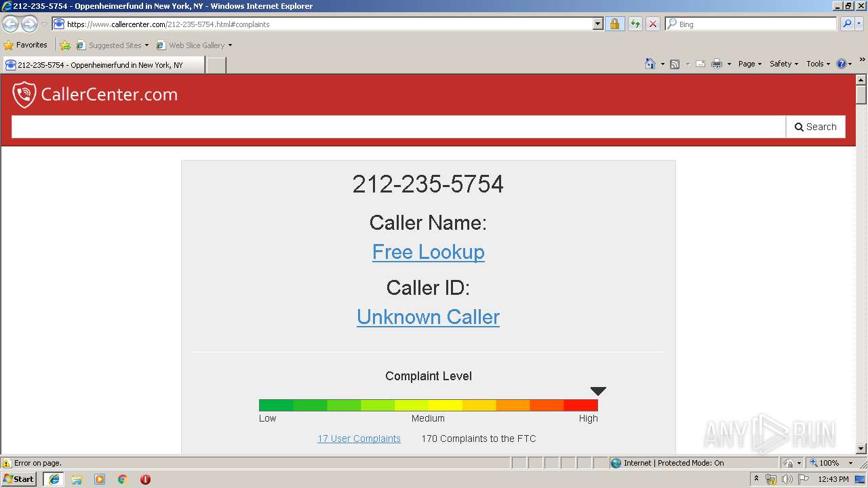
Task: Go back with the browser Back arrow
Action: coord(11,24)
